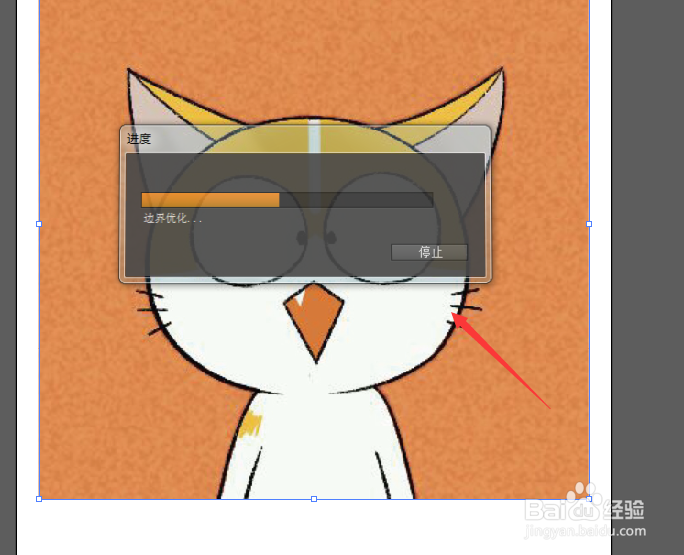Click the 进度 dialog title

[x=139, y=139]
